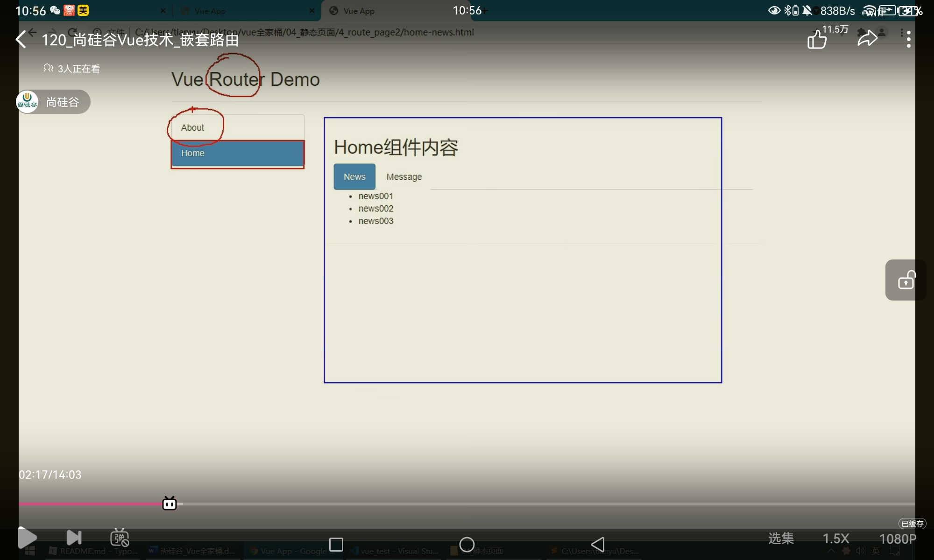
Task: Toggle danmaku bullet comments off
Action: [120, 538]
